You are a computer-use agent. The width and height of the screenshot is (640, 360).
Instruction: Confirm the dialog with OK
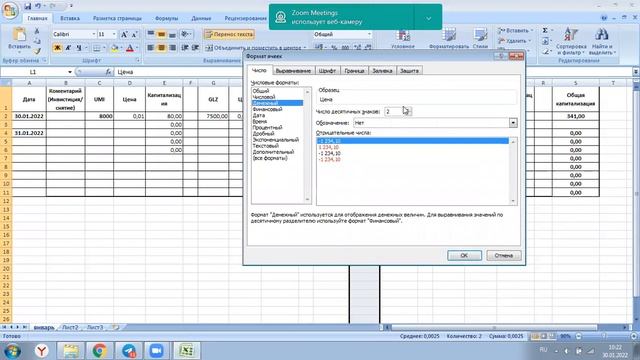[464, 256]
